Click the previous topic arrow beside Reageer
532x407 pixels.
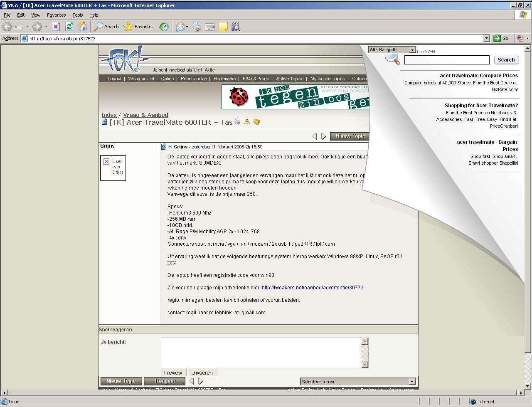[x=192, y=381]
